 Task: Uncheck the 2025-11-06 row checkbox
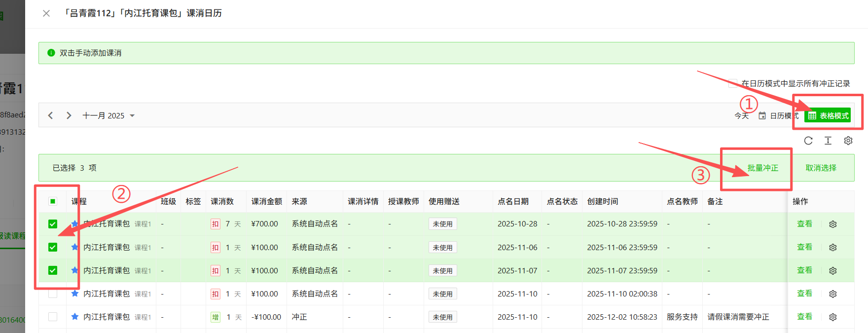pos(53,247)
